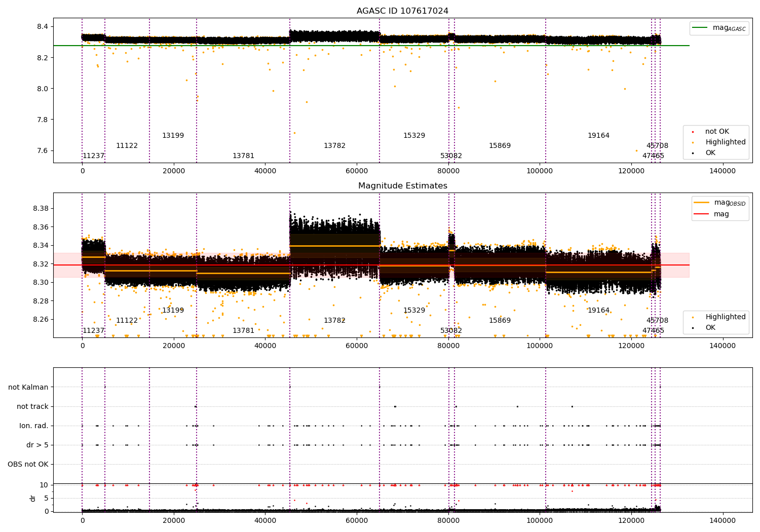Click 'Highlighted' legend entry in AGASC ID plot
This screenshot has height=532, width=760.
point(726,142)
